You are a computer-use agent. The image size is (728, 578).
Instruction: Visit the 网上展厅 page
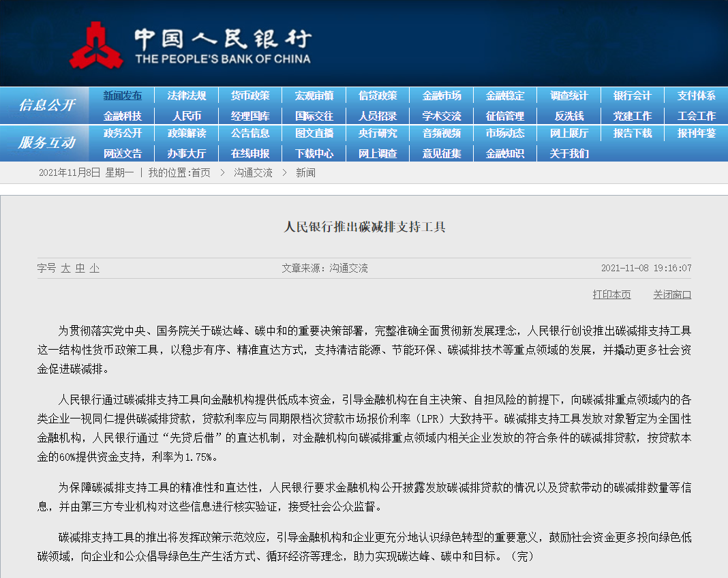pyautogui.click(x=569, y=133)
